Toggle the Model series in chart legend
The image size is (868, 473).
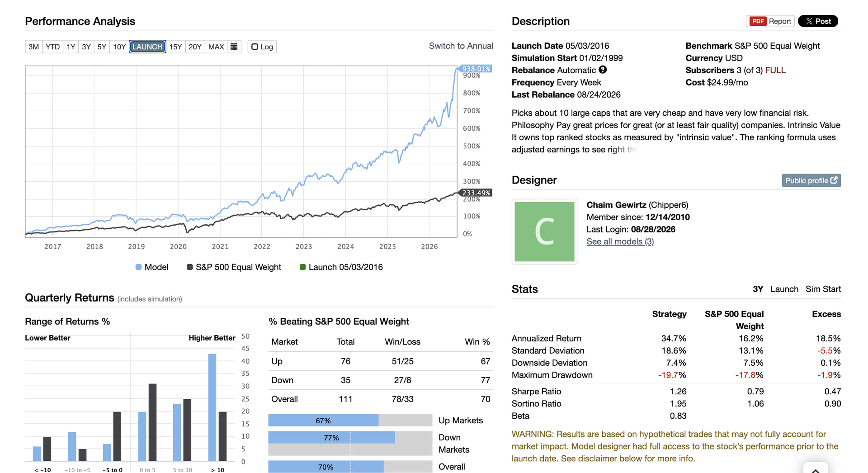pos(152,267)
